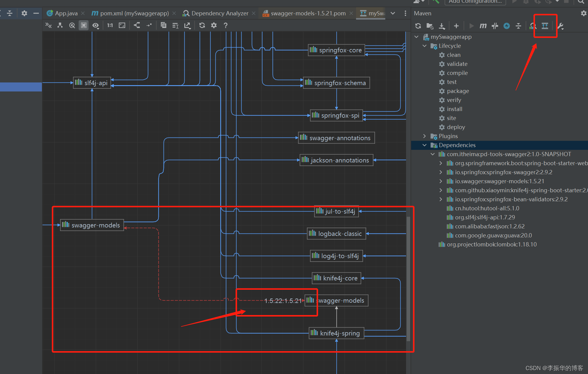Click Download Sources and Documentation icon
The image size is (588, 374).
[x=442, y=26]
